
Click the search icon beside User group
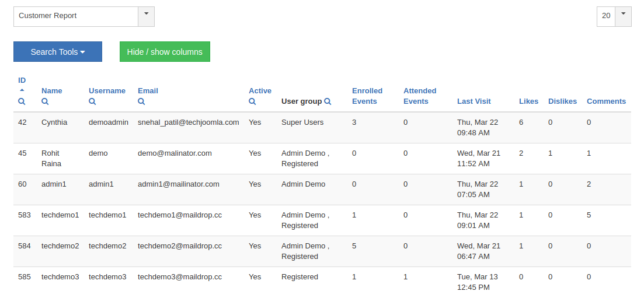click(328, 101)
